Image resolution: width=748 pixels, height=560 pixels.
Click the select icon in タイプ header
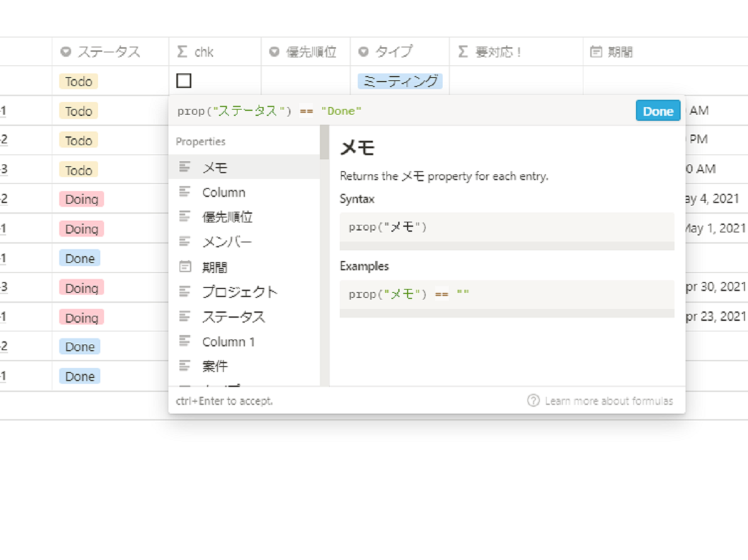[x=364, y=52]
